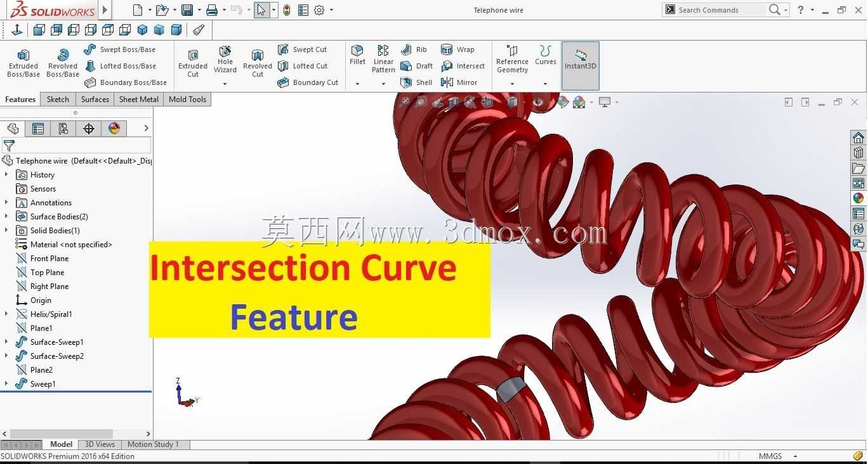Click Lofted Boss/Base button

tap(120, 66)
